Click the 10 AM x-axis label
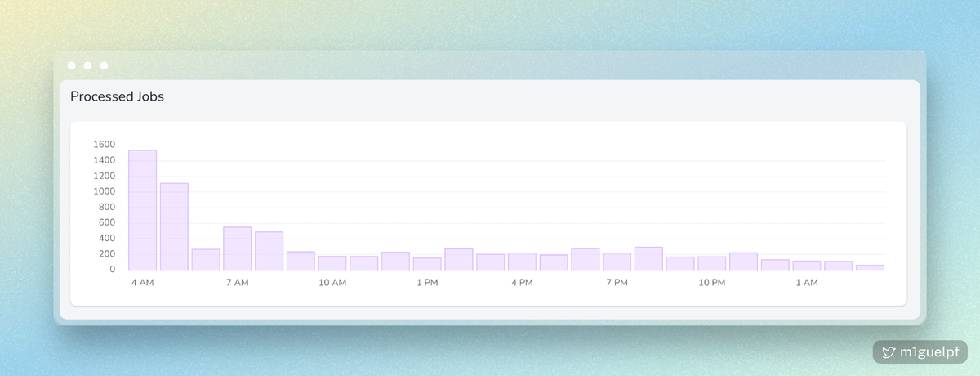The image size is (980, 376). point(332,283)
